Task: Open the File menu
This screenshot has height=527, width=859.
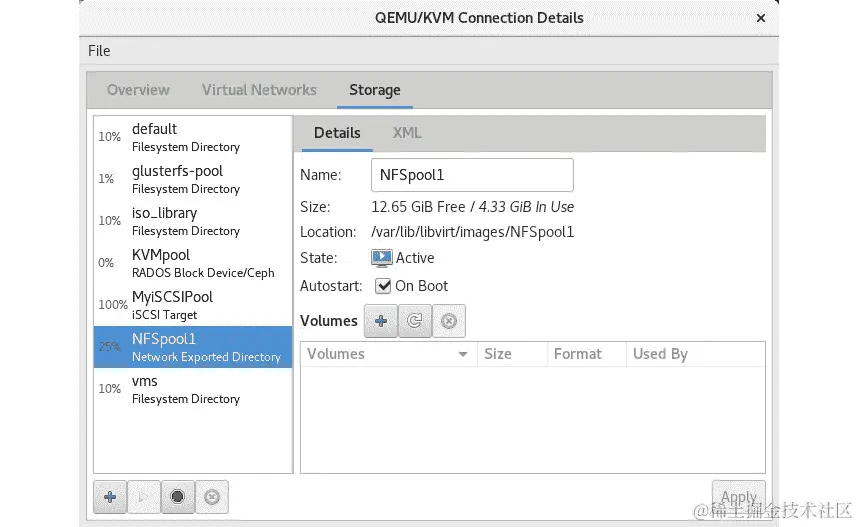Action: (99, 51)
